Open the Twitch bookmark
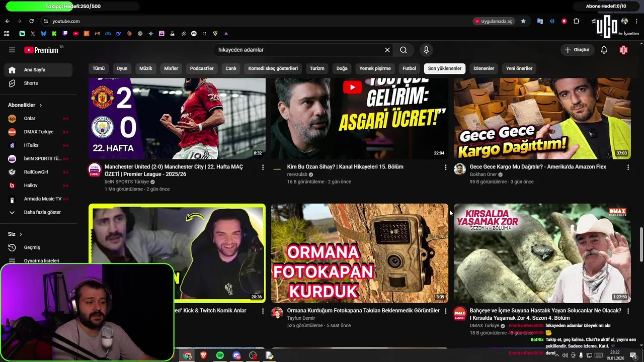644x362 pixels. click(65, 34)
